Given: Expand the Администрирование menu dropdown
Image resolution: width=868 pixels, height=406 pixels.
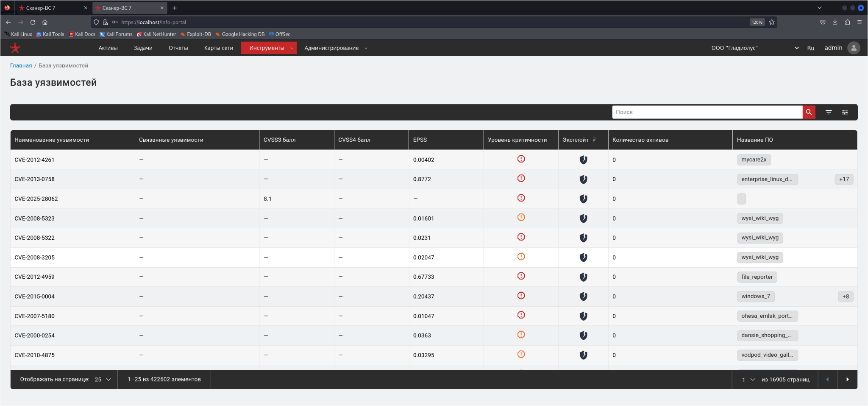Looking at the screenshot, I should pyautogui.click(x=366, y=48).
